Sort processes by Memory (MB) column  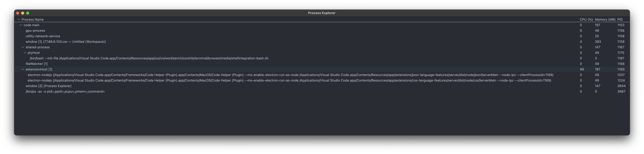click(603, 19)
